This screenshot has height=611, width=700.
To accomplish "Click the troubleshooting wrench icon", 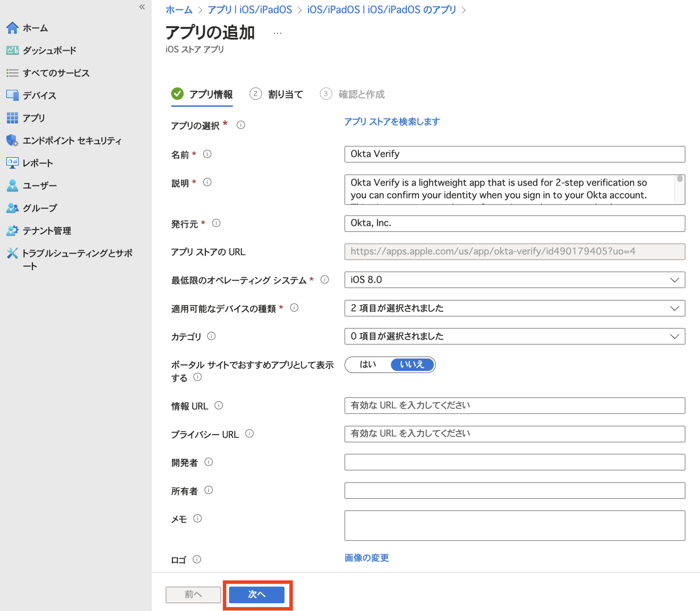I will (x=12, y=253).
